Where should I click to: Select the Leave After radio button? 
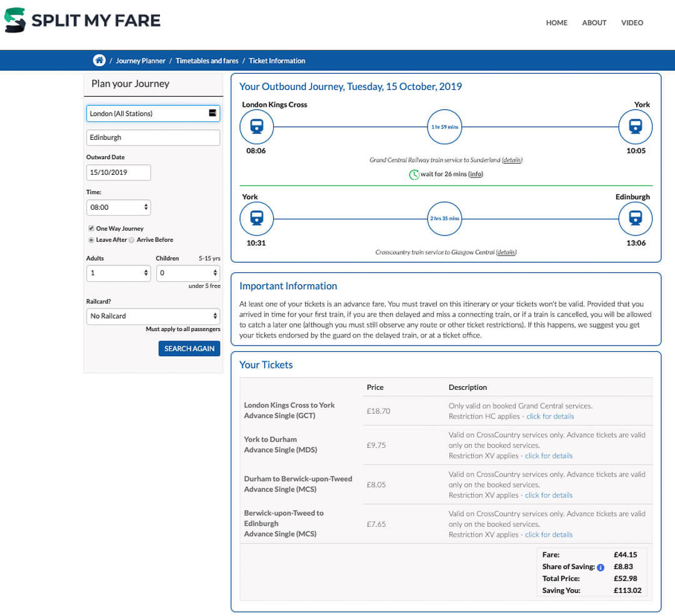[x=91, y=240]
